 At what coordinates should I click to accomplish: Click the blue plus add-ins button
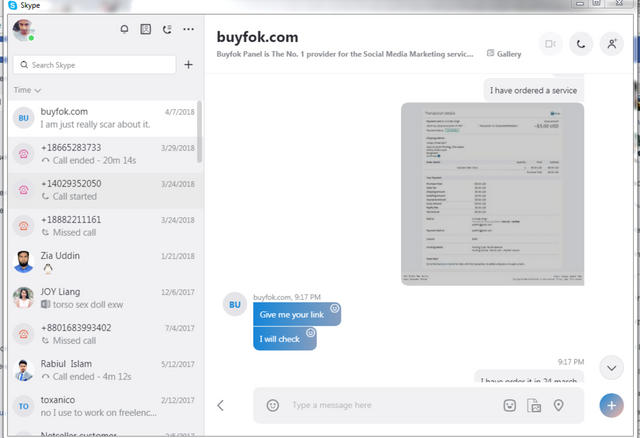pos(611,405)
